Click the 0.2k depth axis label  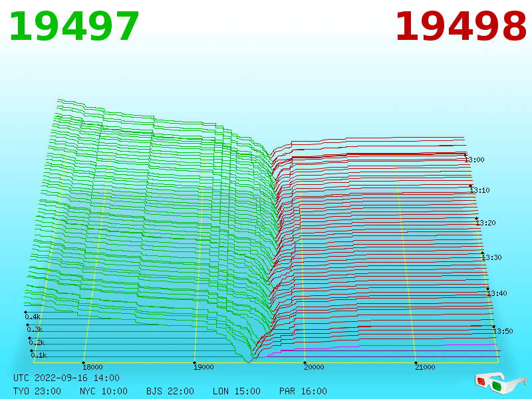(37, 342)
